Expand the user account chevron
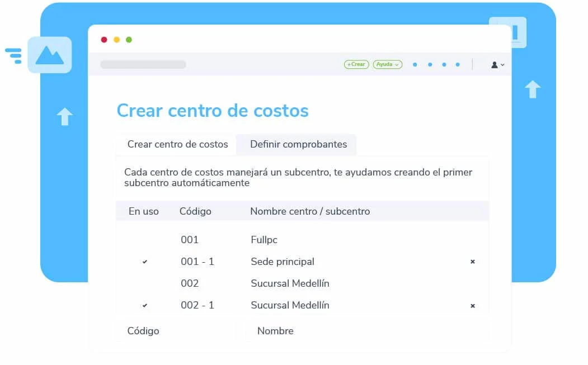 point(502,65)
